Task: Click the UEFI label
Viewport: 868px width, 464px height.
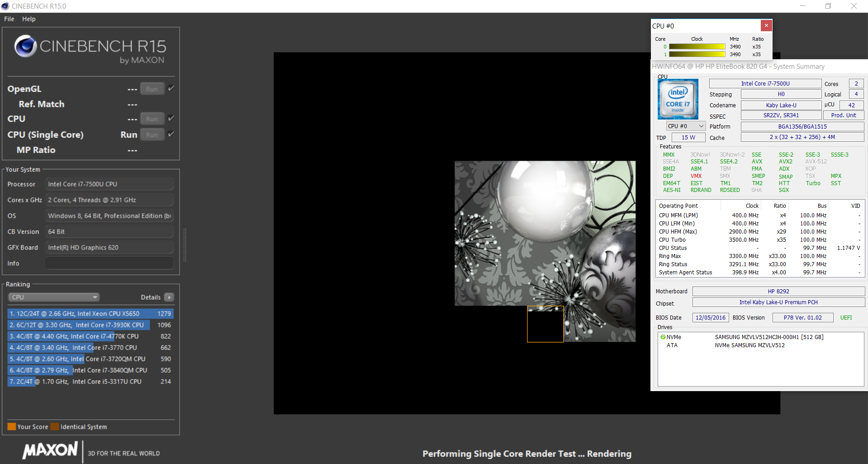Action: click(x=846, y=318)
